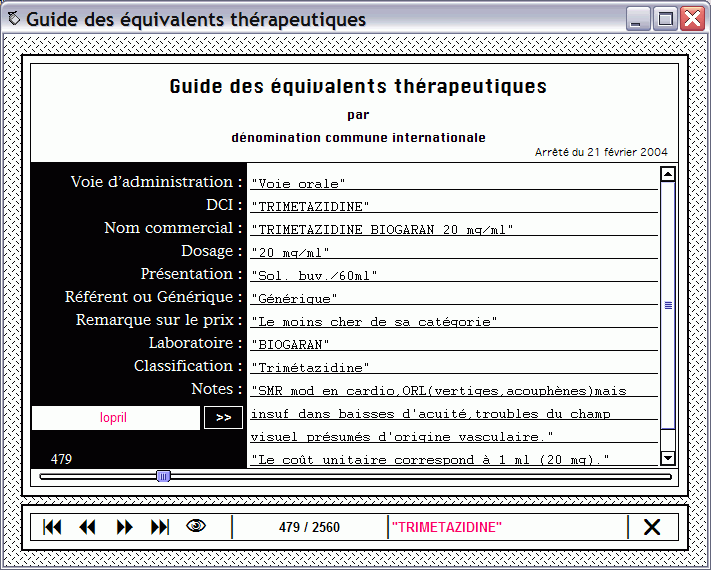The height and width of the screenshot is (570, 711).
Task: Click the record slider thumb
Action: [x=164, y=476]
